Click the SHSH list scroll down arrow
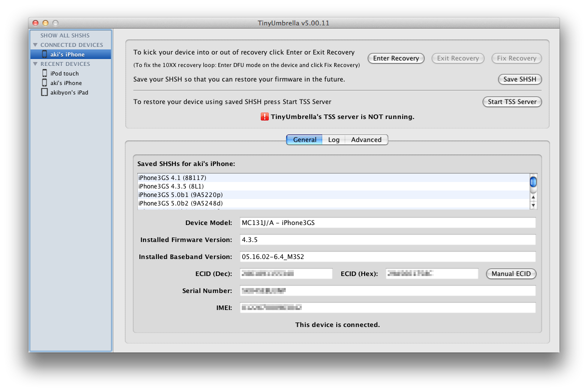 click(x=533, y=205)
